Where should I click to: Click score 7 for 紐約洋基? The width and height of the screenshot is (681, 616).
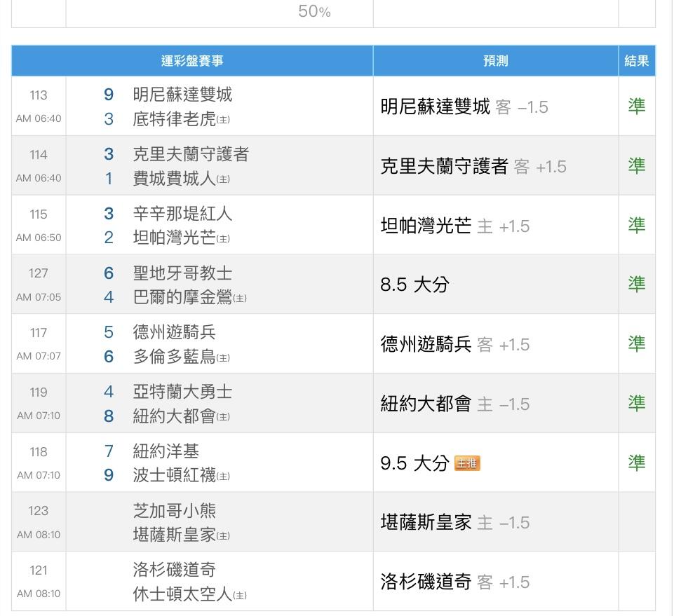pyautogui.click(x=109, y=451)
